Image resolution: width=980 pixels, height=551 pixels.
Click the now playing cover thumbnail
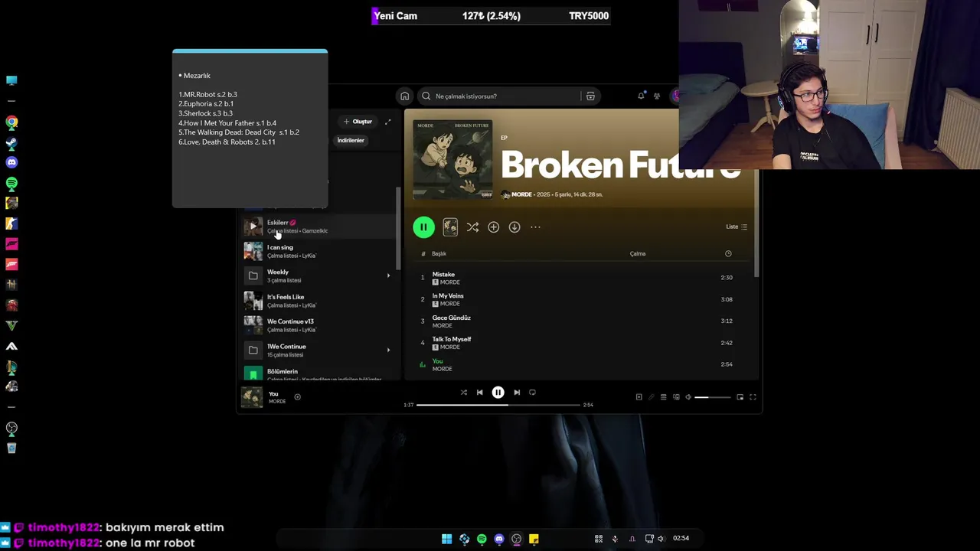tap(252, 396)
